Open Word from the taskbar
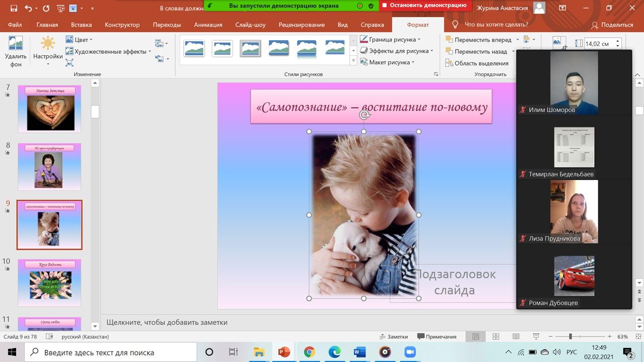 [x=359, y=352]
